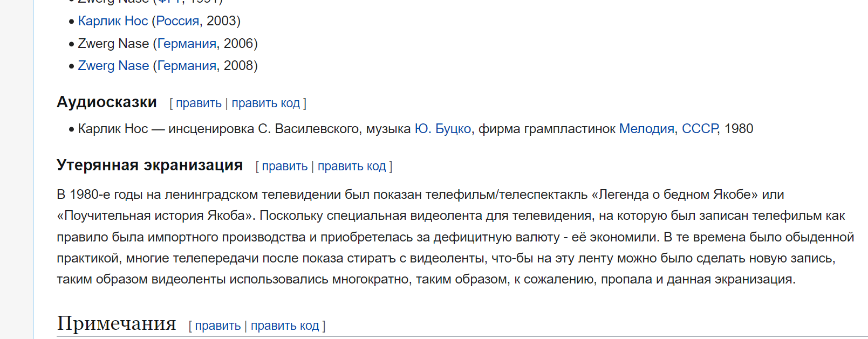Open the Zwerg Nase 2008 film link
868x339 pixels.
(x=113, y=66)
